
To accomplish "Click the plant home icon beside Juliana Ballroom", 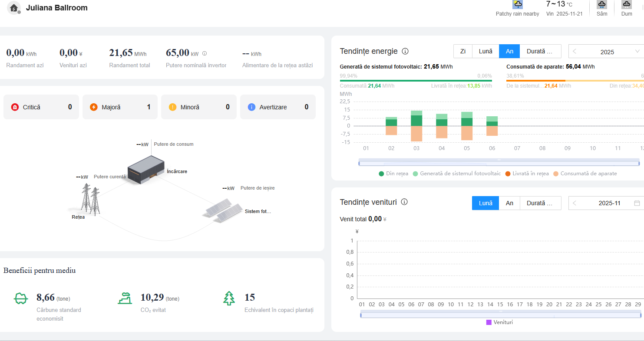I will pos(14,8).
